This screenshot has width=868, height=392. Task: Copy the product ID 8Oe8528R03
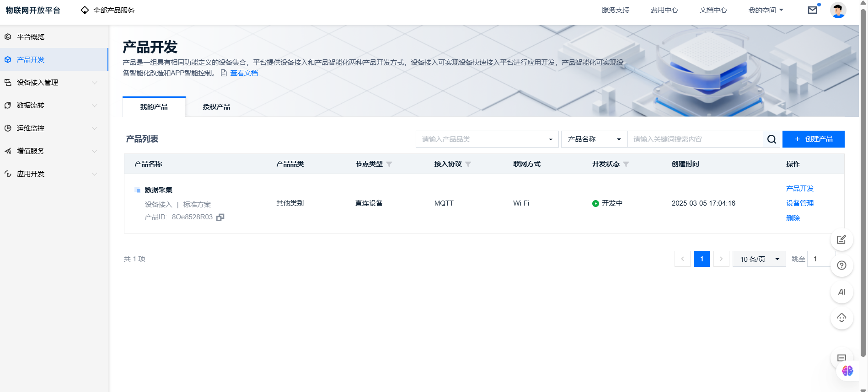point(220,217)
